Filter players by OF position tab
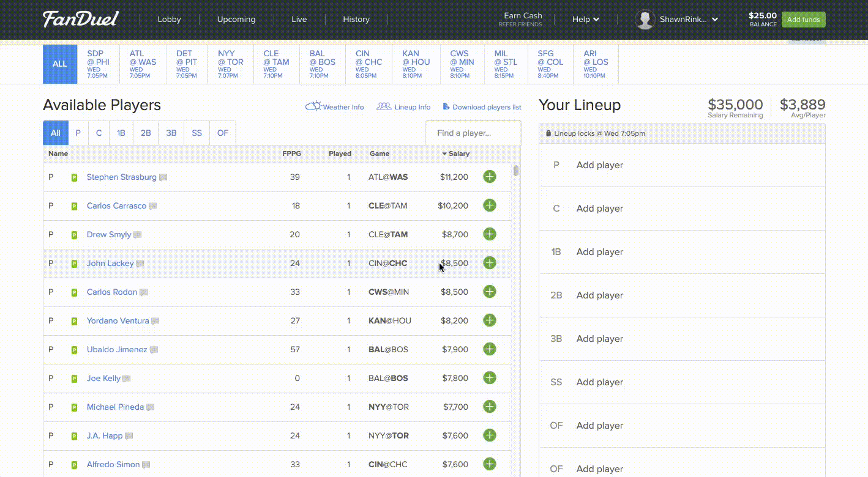The height and width of the screenshot is (477, 868). tap(223, 133)
